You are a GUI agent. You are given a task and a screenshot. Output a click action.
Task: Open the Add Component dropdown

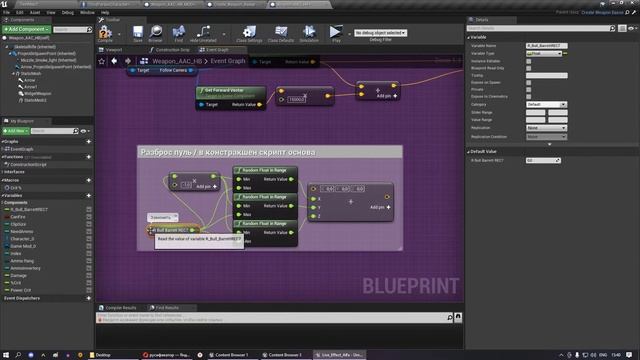point(26,29)
